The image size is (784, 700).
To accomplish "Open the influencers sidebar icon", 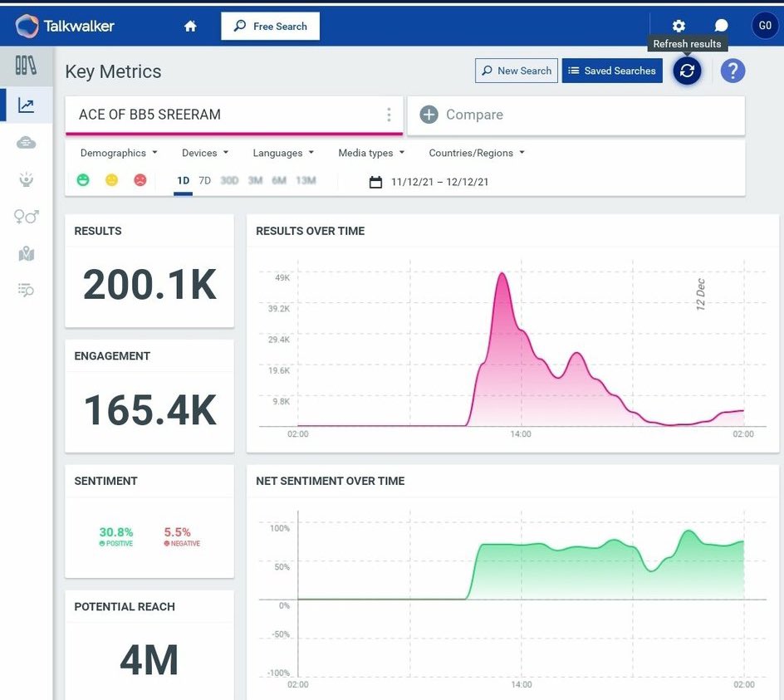I will [26, 179].
